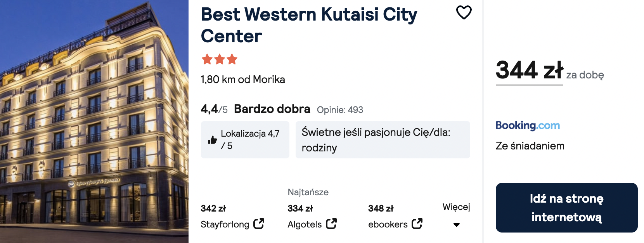This screenshot has width=644, height=243.
Task: View the hotel building photo
Action: point(94,121)
